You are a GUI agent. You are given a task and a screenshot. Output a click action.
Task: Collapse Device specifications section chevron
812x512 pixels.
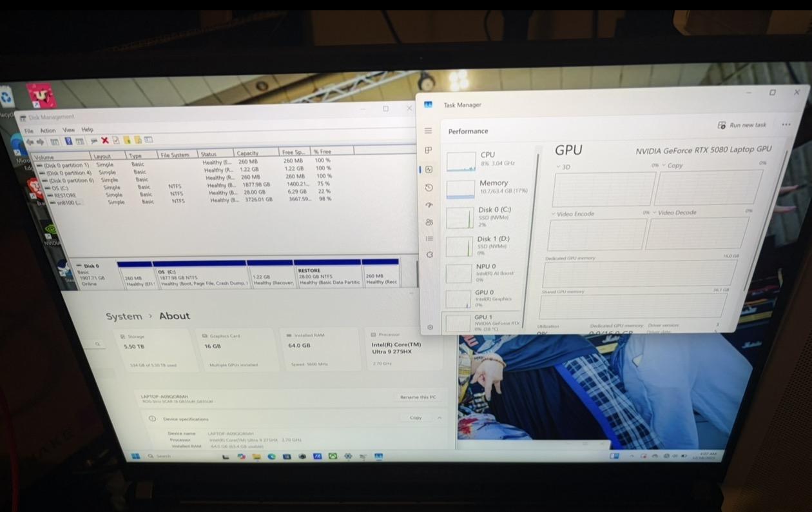click(x=440, y=418)
